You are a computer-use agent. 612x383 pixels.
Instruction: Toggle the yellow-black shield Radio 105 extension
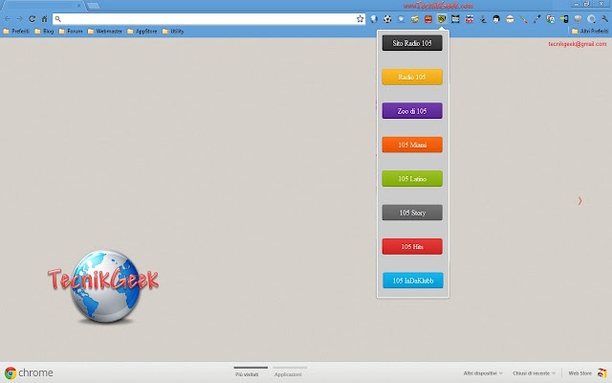442,19
